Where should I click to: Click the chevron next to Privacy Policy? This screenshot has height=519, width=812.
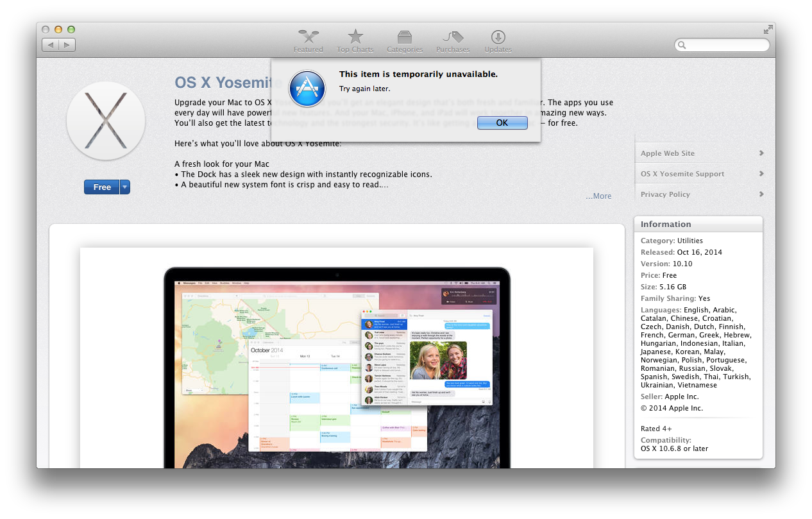pyautogui.click(x=761, y=194)
